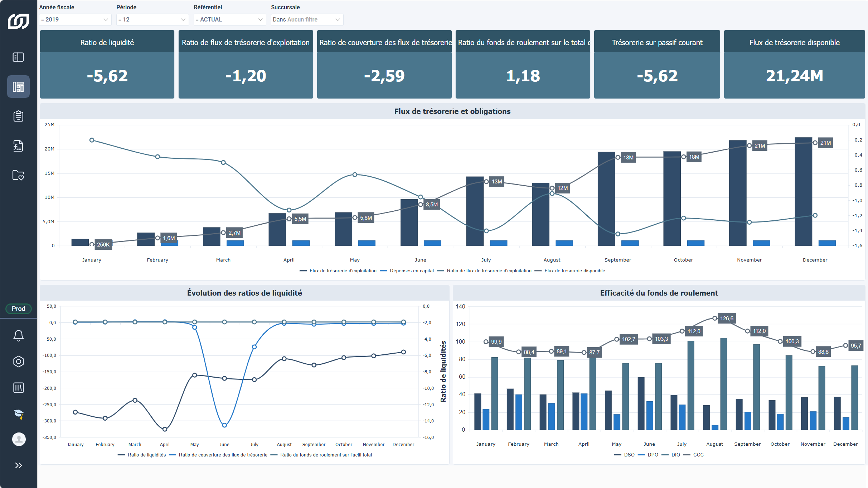
Task: Click the 95,7 December CCC label
Action: point(856,346)
